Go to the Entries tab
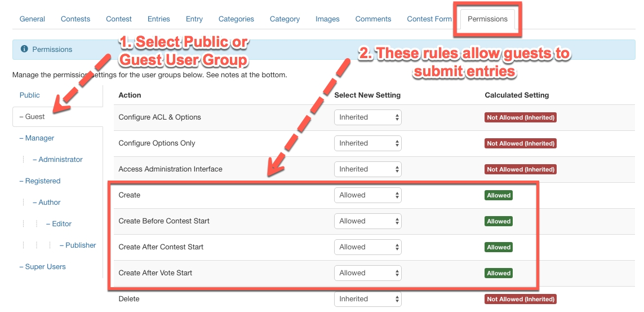Screen dimensions: 644x312 point(159,19)
